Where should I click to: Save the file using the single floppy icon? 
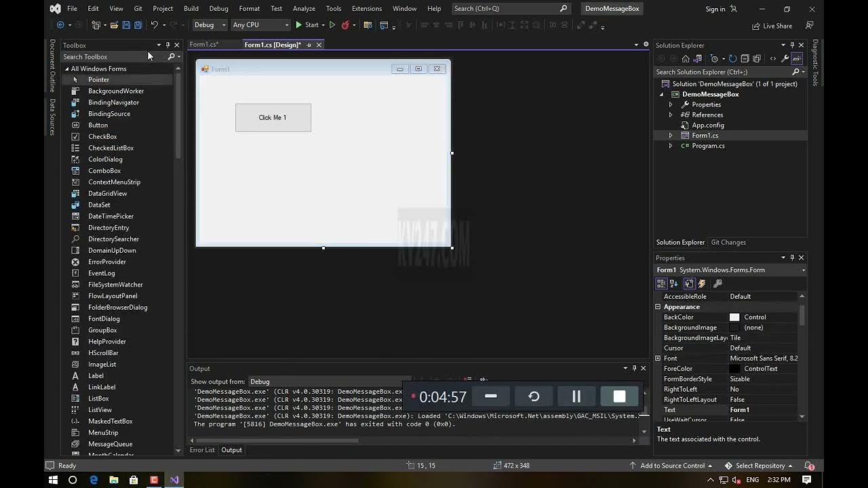126,25
